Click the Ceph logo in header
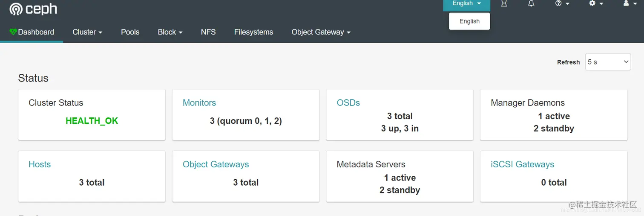Viewport: 644px width, 216px height. tap(33, 9)
